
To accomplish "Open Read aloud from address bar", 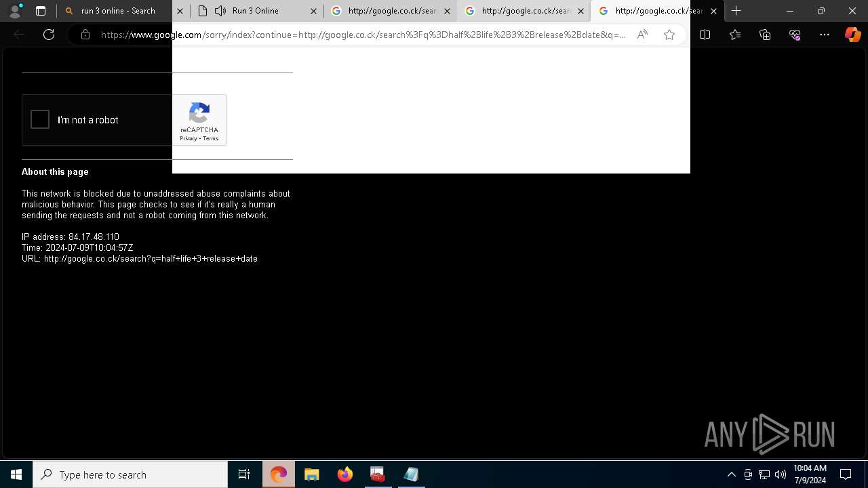I will pos(642,35).
